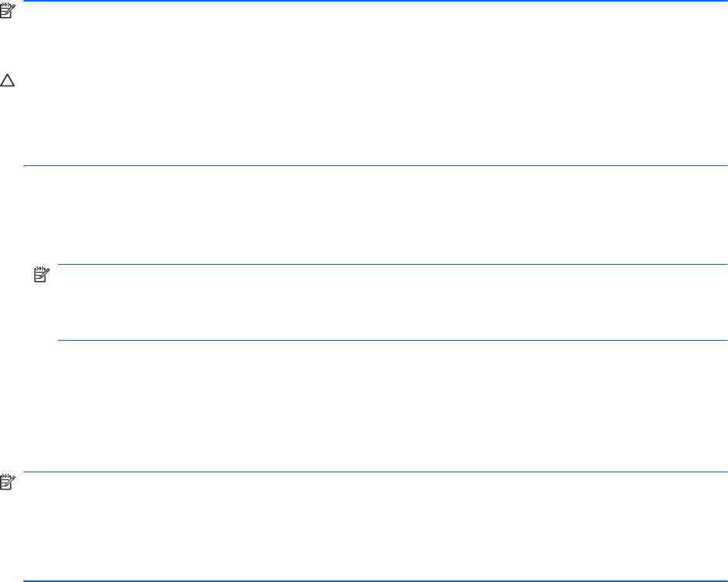Click notepad lines of indented note icon
Screen dimensions: 728x582
coord(38,276)
